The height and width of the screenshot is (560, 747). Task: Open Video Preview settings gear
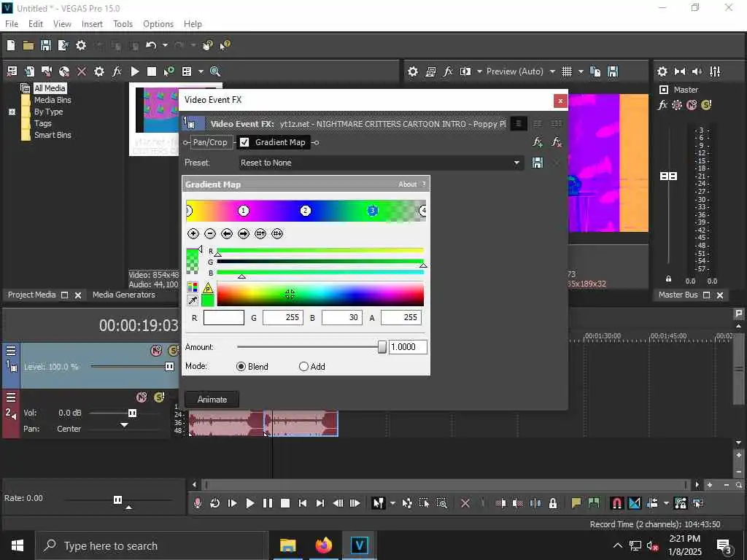point(413,71)
